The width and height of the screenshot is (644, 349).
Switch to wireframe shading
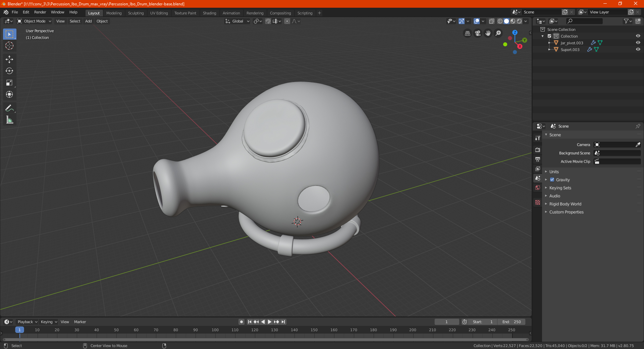(x=500, y=21)
